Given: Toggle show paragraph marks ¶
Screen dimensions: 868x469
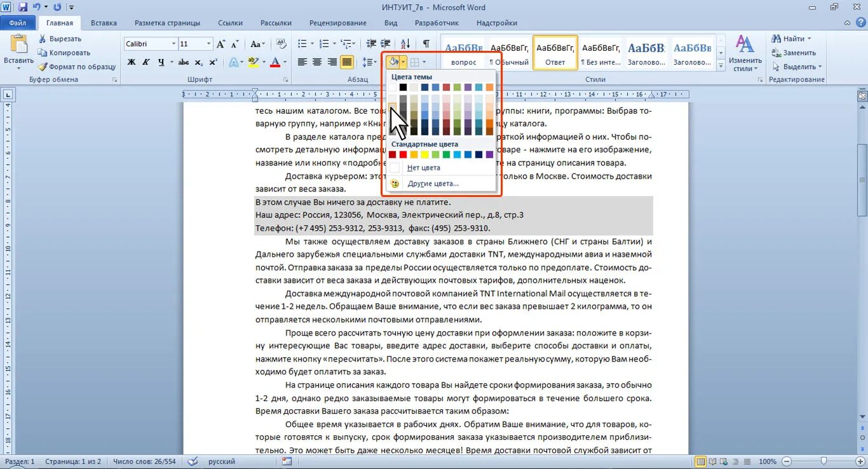Looking at the screenshot, I should [x=426, y=44].
